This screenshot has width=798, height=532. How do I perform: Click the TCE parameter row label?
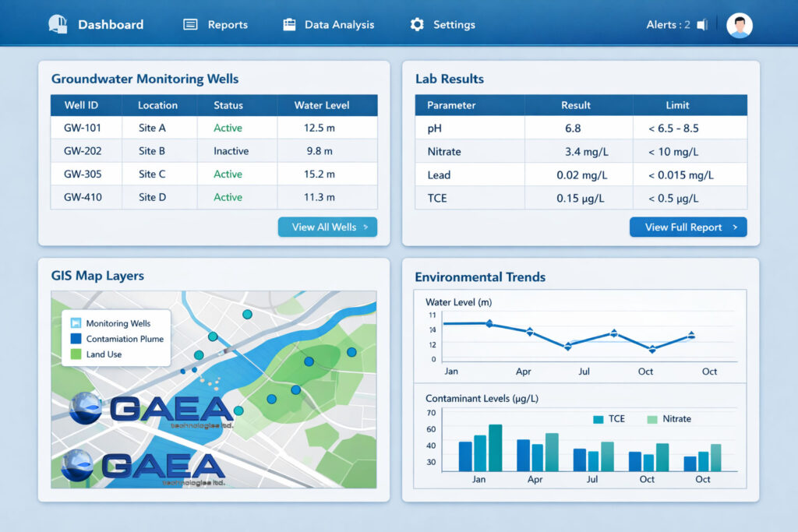pyautogui.click(x=437, y=199)
